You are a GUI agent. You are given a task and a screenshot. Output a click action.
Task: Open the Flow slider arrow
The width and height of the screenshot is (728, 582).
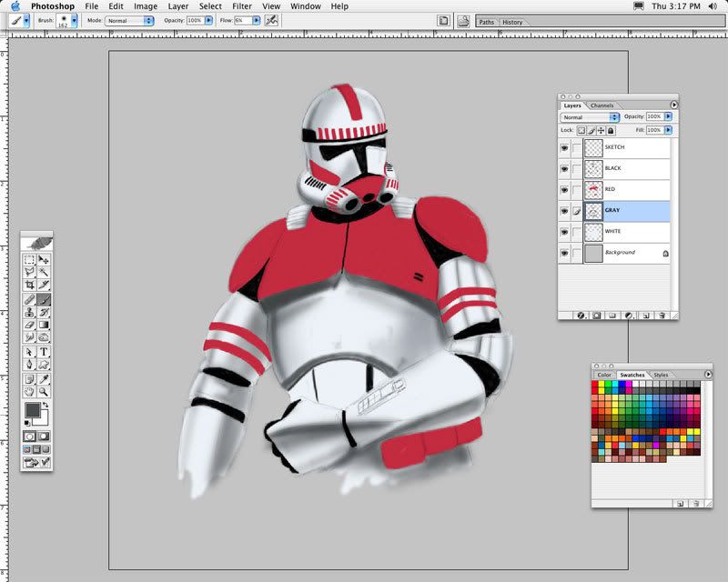click(257, 20)
